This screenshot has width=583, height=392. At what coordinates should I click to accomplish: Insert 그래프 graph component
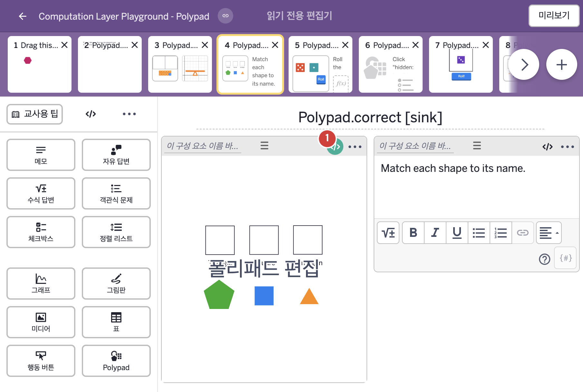(41, 284)
